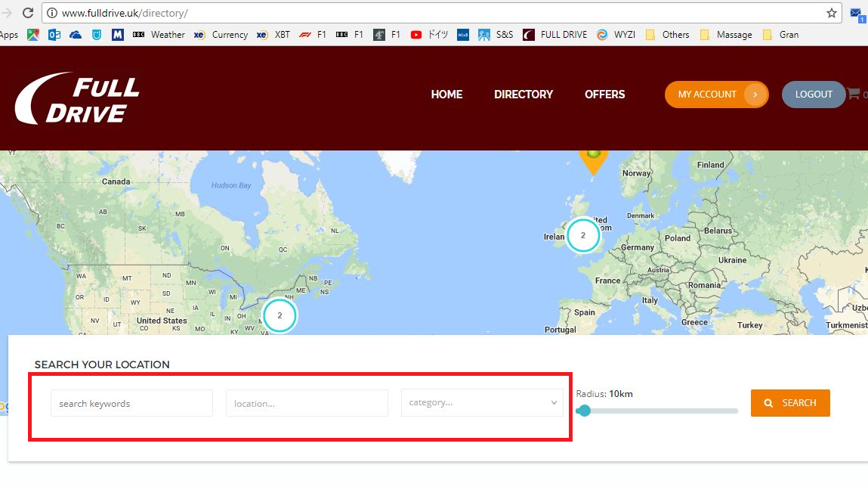Click the Outlook bookmark icon

[54, 34]
